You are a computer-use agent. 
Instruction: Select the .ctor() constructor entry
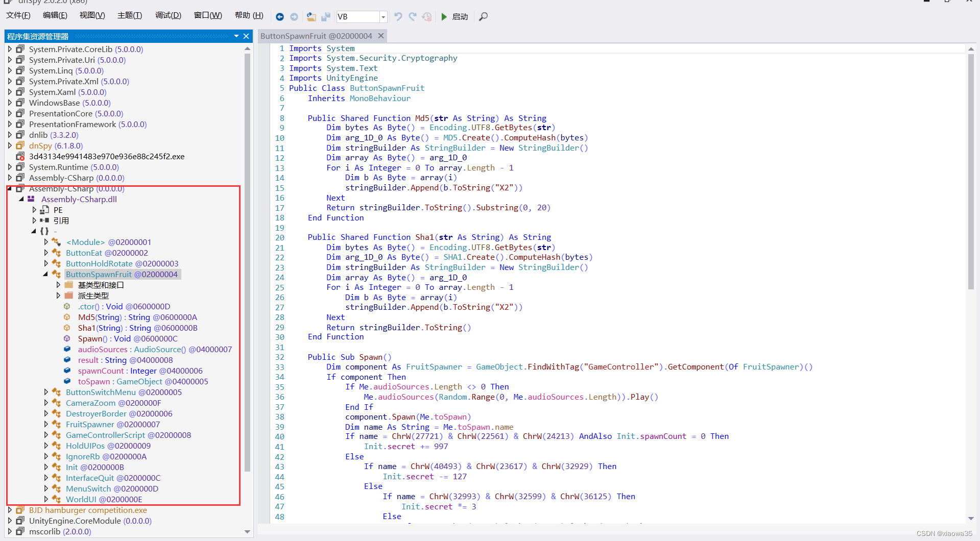click(x=124, y=306)
